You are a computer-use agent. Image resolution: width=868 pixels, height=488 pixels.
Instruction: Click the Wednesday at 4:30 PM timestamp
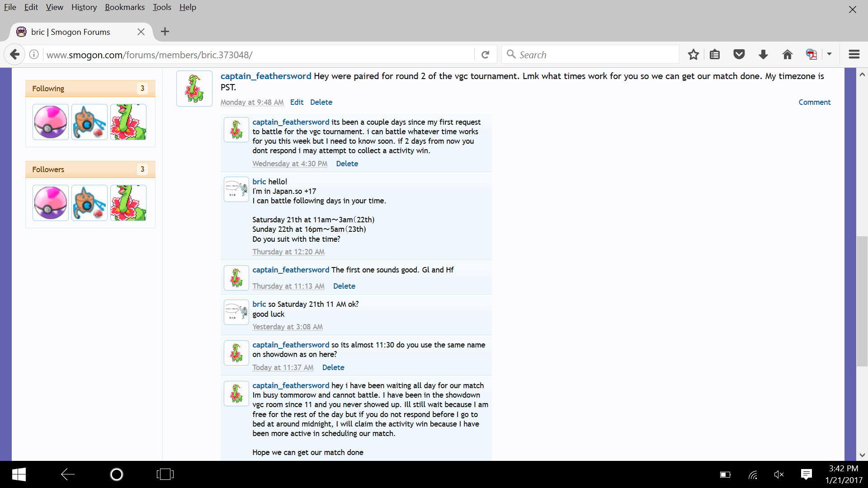290,164
